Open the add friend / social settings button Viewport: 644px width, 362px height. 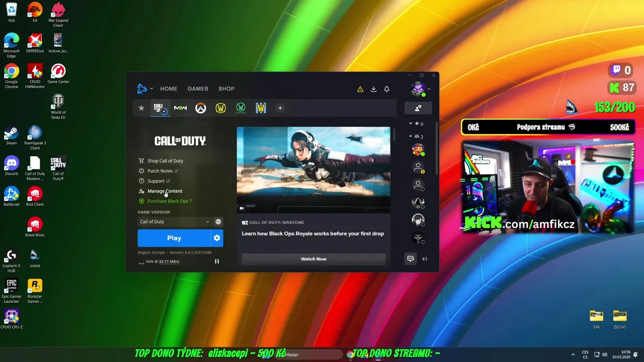pos(418,108)
